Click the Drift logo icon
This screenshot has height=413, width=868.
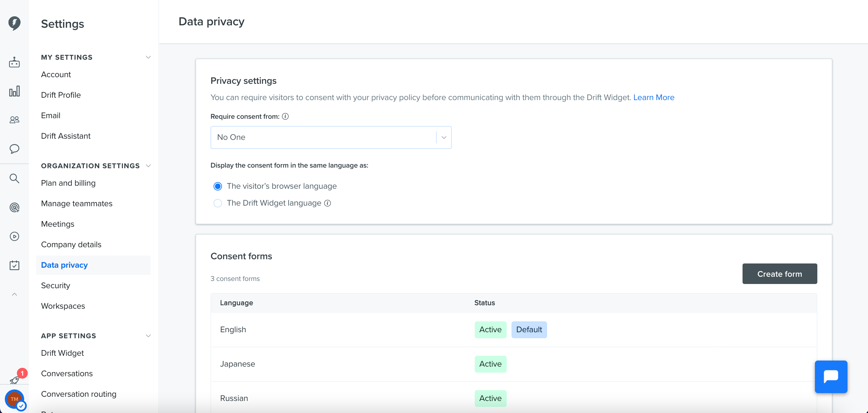14,23
